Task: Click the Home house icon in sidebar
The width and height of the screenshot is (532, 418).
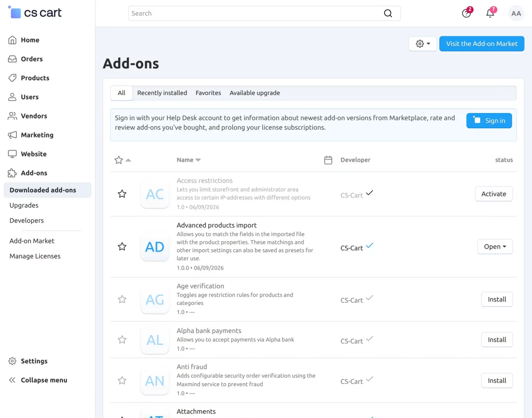Action: pyautogui.click(x=12, y=40)
